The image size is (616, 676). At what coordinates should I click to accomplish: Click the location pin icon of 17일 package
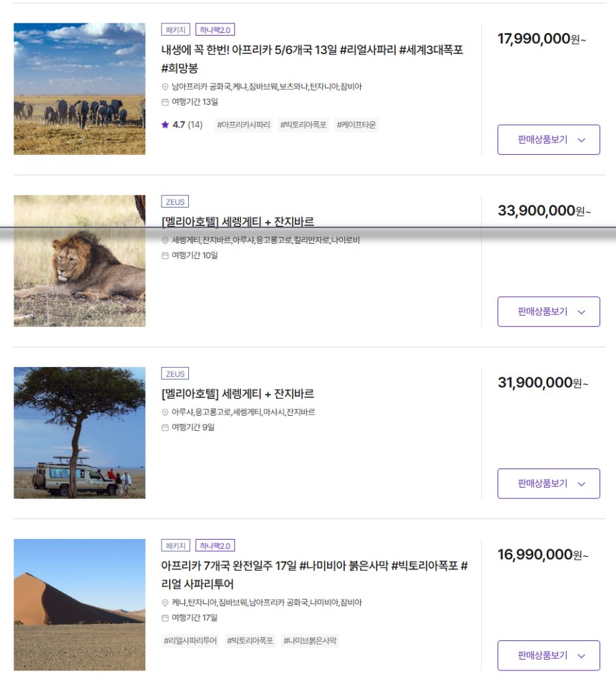click(x=165, y=603)
